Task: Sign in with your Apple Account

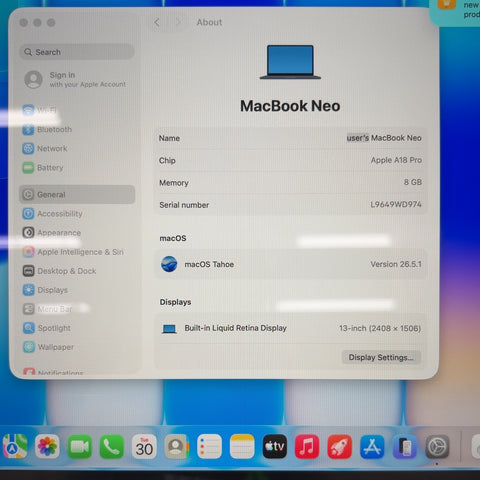Action: pyautogui.click(x=76, y=80)
